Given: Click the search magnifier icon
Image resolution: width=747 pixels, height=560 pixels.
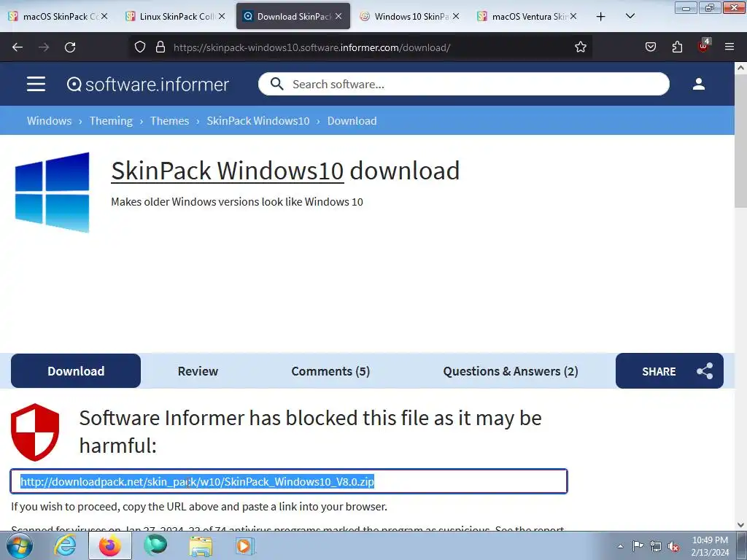Looking at the screenshot, I should (276, 84).
